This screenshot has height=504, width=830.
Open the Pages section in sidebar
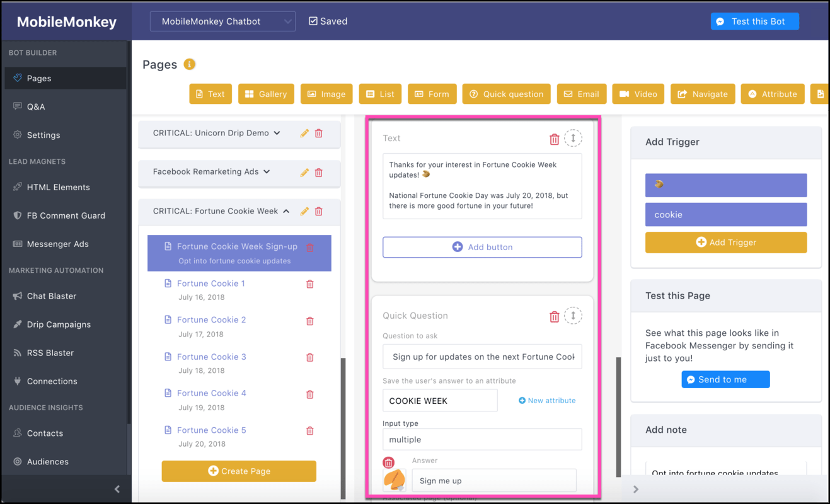click(66, 78)
